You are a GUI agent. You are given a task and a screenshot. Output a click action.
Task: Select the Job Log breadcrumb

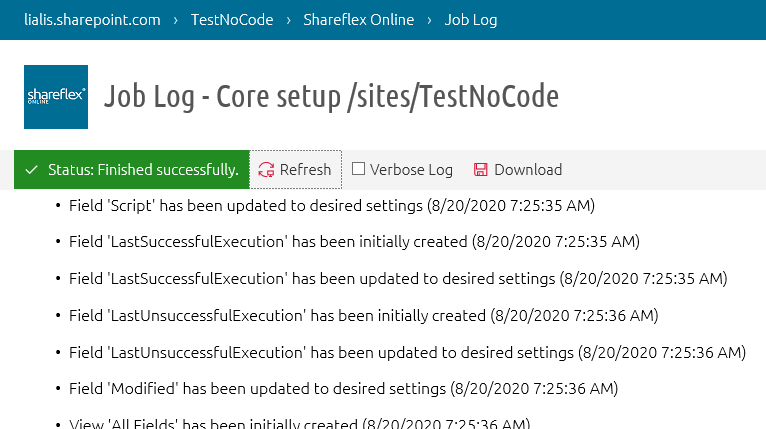470,20
